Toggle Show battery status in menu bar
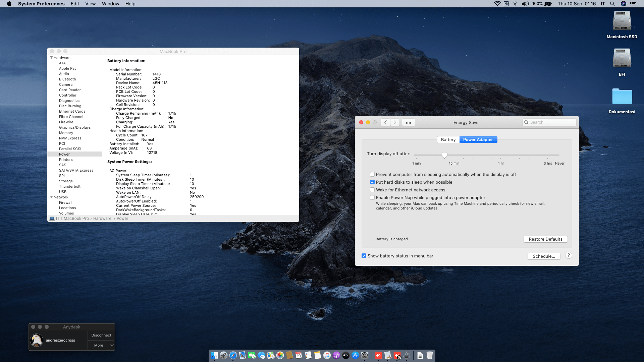Viewport: 644px width, 362px height. click(x=364, y=256)
